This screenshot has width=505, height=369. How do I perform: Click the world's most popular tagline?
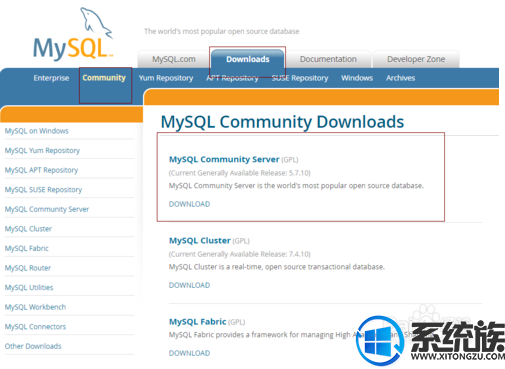coord(222,31)
